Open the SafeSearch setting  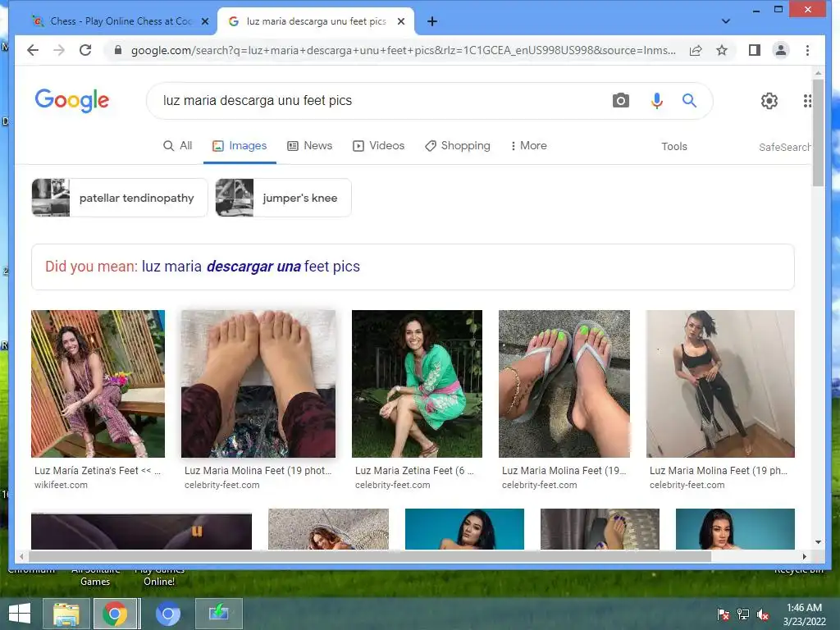[x=784, y=148]
